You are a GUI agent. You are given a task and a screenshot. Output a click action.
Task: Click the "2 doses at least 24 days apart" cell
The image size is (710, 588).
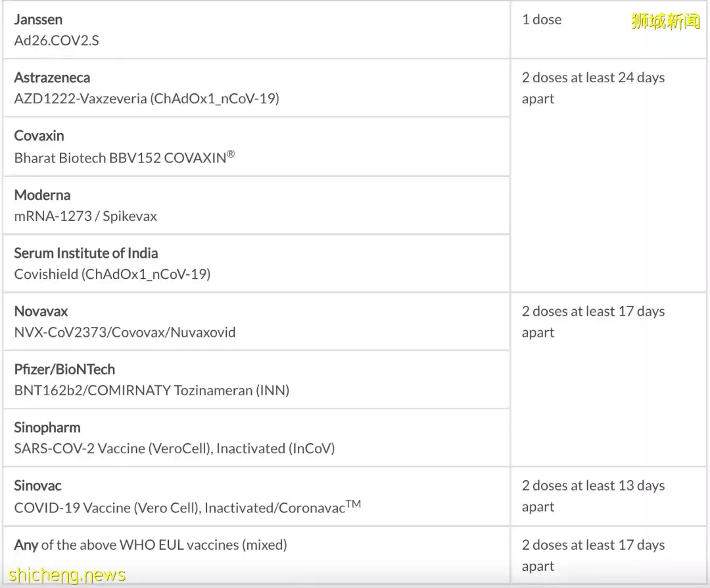click(x=593, y=88)
